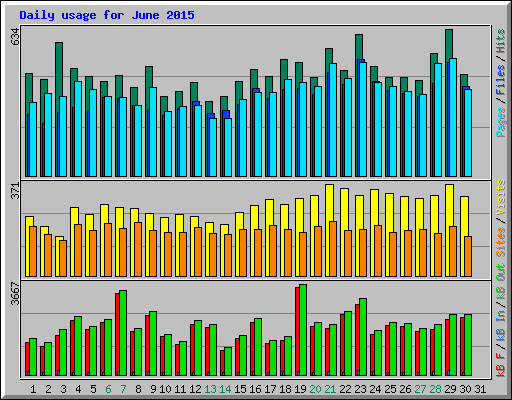Screen dimensions: 512x400
Task: Click day 3 on the x-axis
Action: coord(63,389)
